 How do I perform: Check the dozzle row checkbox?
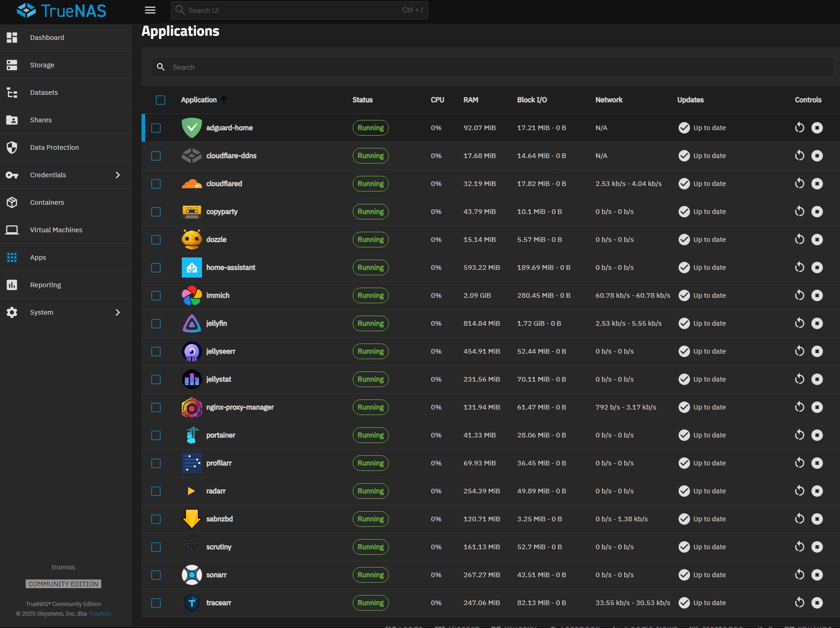tap(156, 240)
